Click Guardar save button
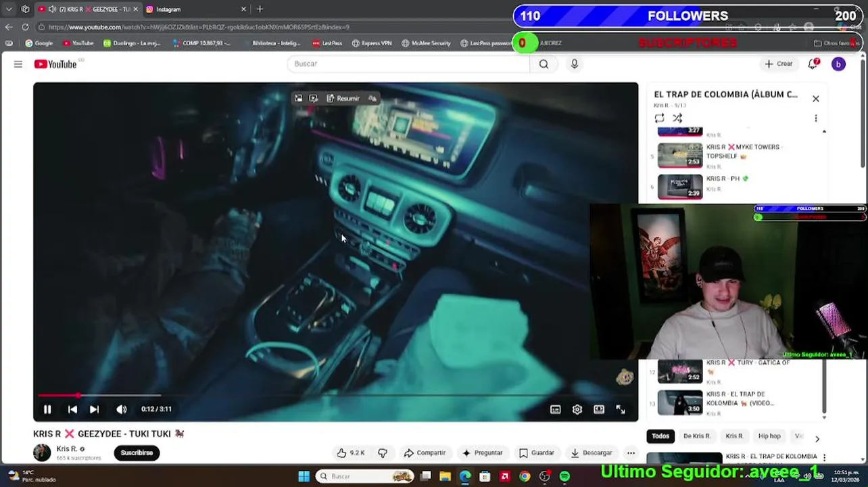This screenshot has height=487, width=868. click(x=537, y=453)
